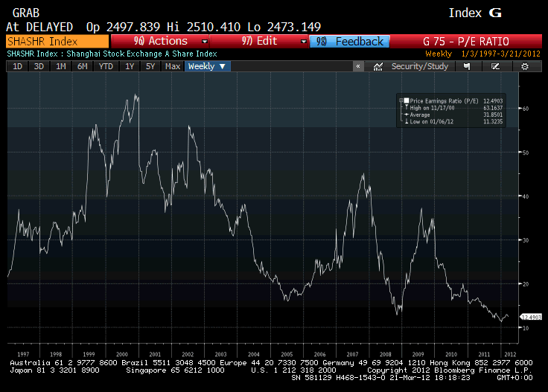Click the 98) Feedback button

click(349, 42)
